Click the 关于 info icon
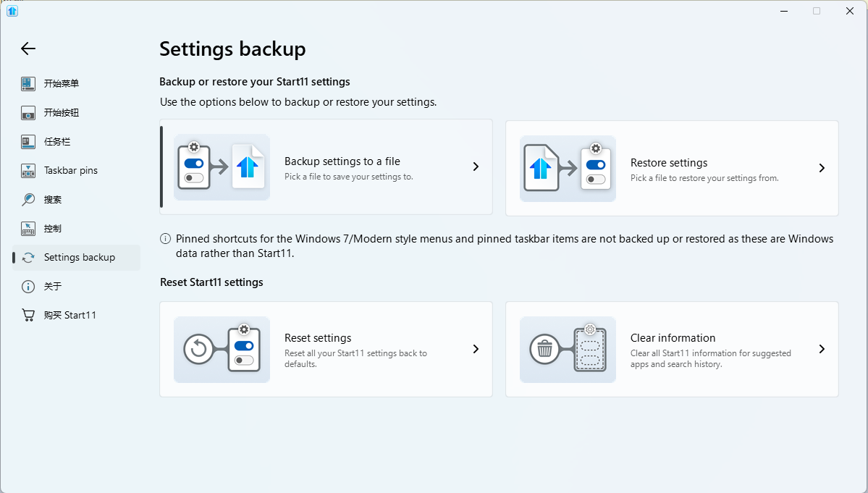868x493 pixels. click(x=28, y=287)
